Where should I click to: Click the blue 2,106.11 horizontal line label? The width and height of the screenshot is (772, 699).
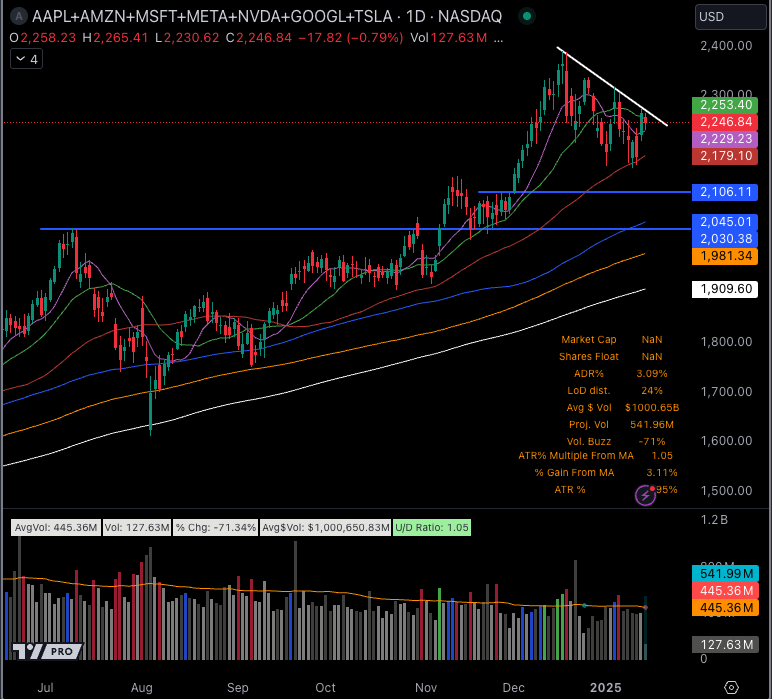coord(725,191)
